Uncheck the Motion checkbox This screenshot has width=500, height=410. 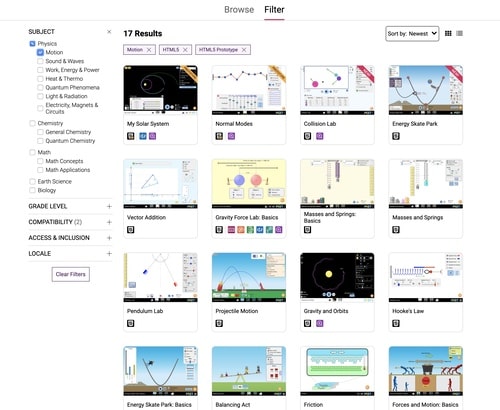[40, 52]
